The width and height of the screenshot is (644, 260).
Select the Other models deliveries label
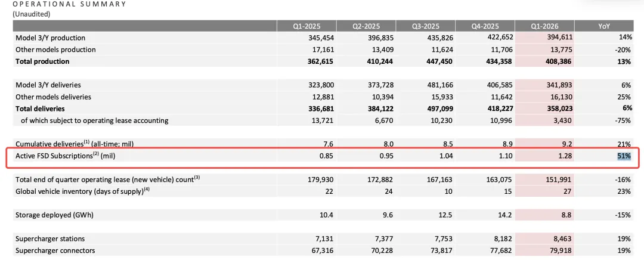54,97
